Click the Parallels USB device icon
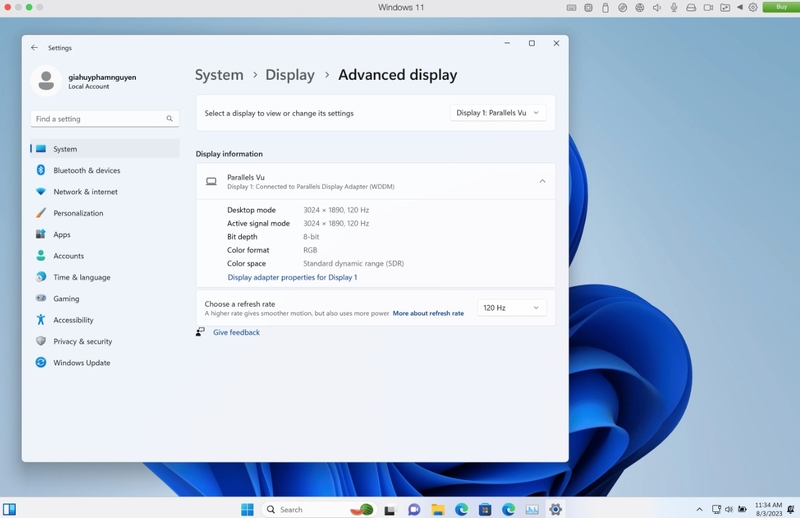The width and height of the screenshot is (800, 518). 605,8
